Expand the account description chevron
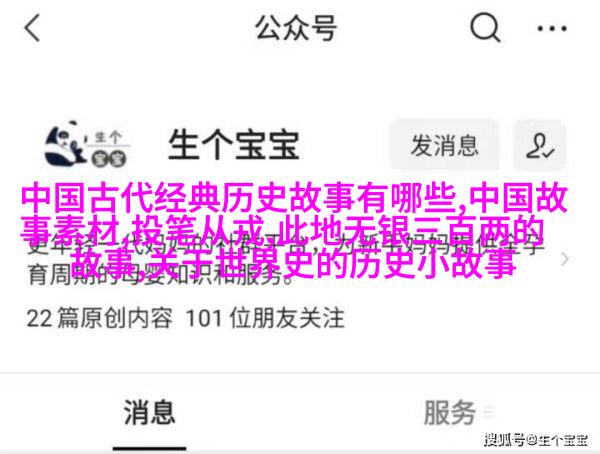This screenshot has width=600, height=454. click(565, 259)
